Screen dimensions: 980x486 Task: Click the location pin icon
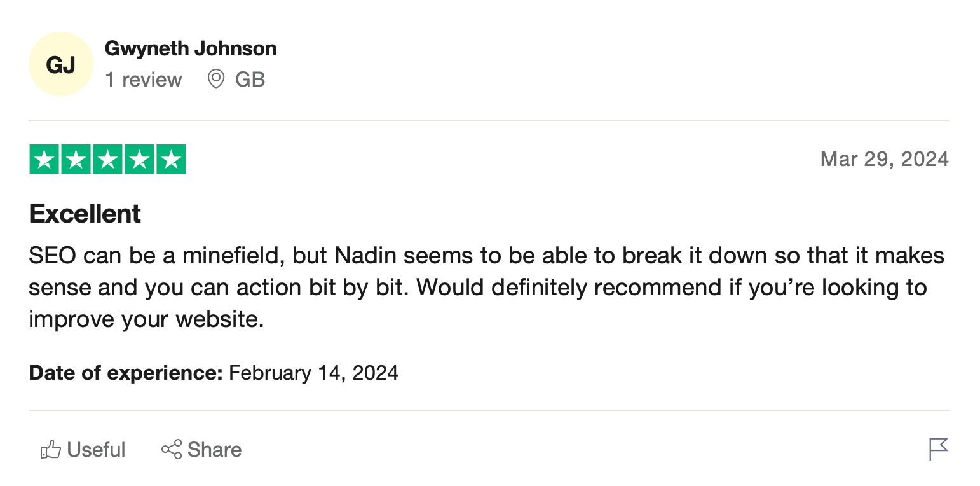(x=216, y=80)
